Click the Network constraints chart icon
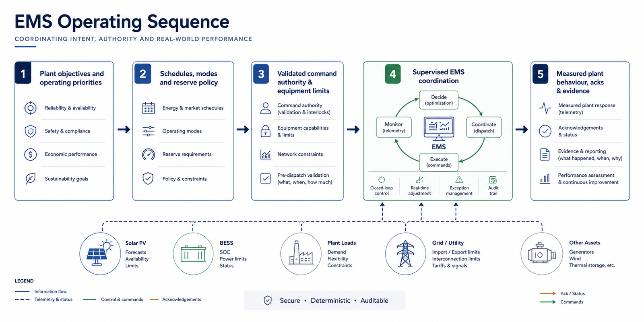Viewport: 644px width, 322px height. tap(266, 155)
